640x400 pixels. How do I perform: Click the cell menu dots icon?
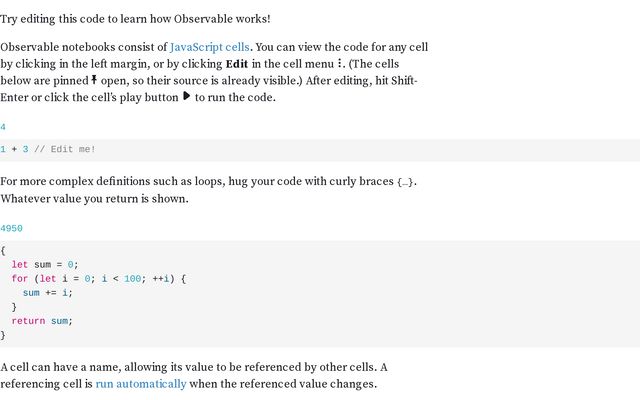[340, 63]
